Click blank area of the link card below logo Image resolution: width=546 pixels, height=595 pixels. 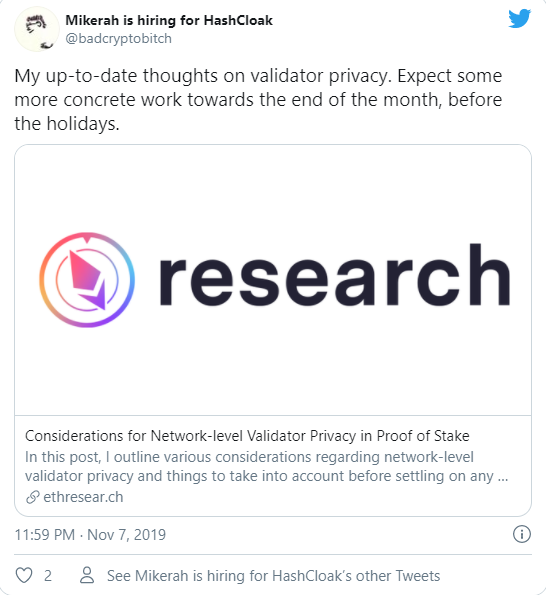tap(273, 372)
